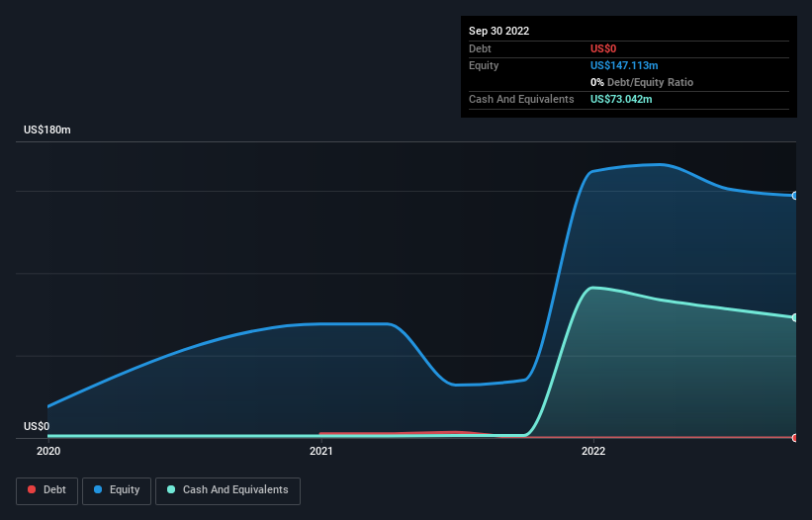Click the US$147.113m equity value

pos(624,65)
